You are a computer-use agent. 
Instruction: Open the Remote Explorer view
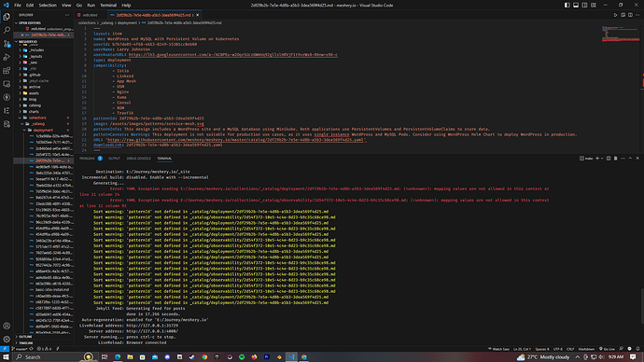7,84
